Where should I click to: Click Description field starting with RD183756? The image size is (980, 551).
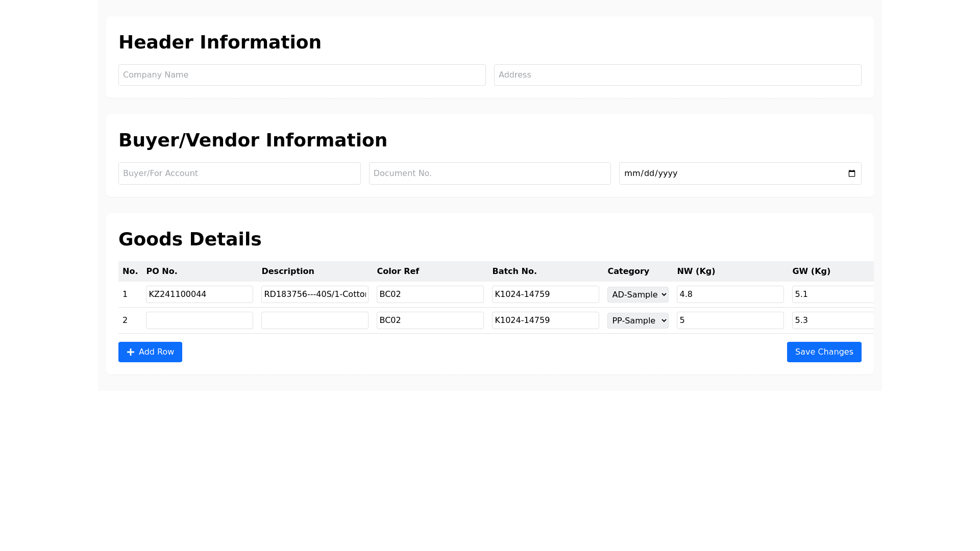314,294
